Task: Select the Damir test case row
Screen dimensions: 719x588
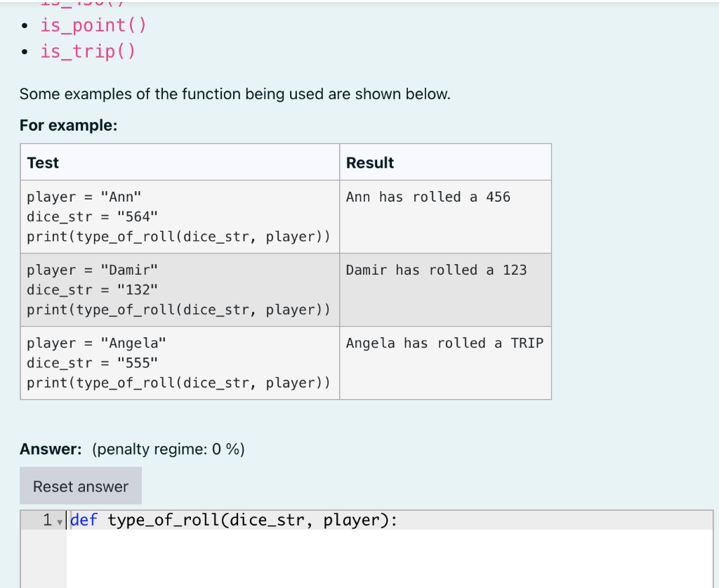Action: (x=179, y=289)
